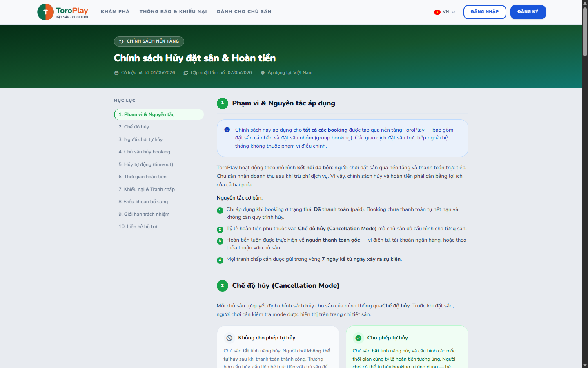This screenshot has width=588, height=368.
Task: Click calendar icon beside Có hiệu lực từ
Action: [116, 73]
